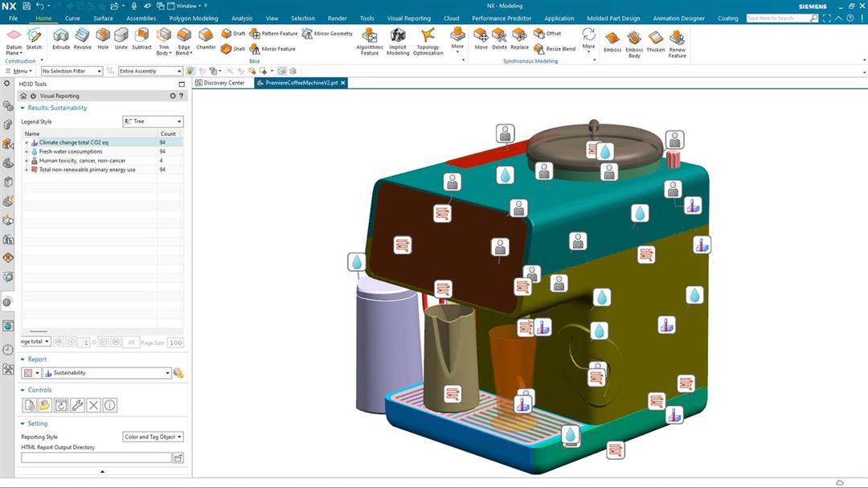Open the Reporting Style dropdown
This screenshot has height=488, width=868.
[153, 437]
